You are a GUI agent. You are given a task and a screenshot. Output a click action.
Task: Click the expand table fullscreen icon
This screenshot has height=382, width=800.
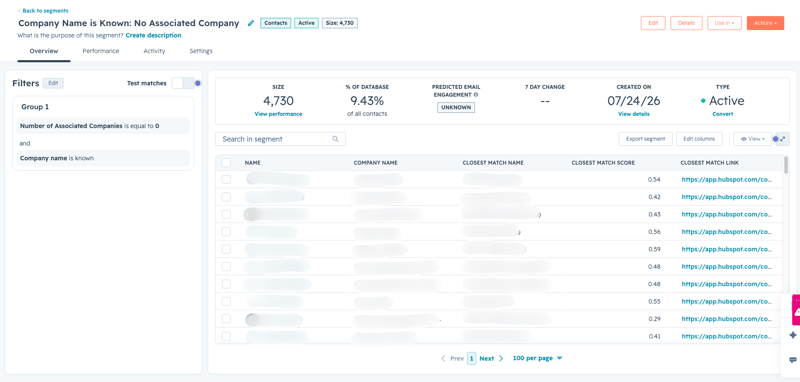783,139
